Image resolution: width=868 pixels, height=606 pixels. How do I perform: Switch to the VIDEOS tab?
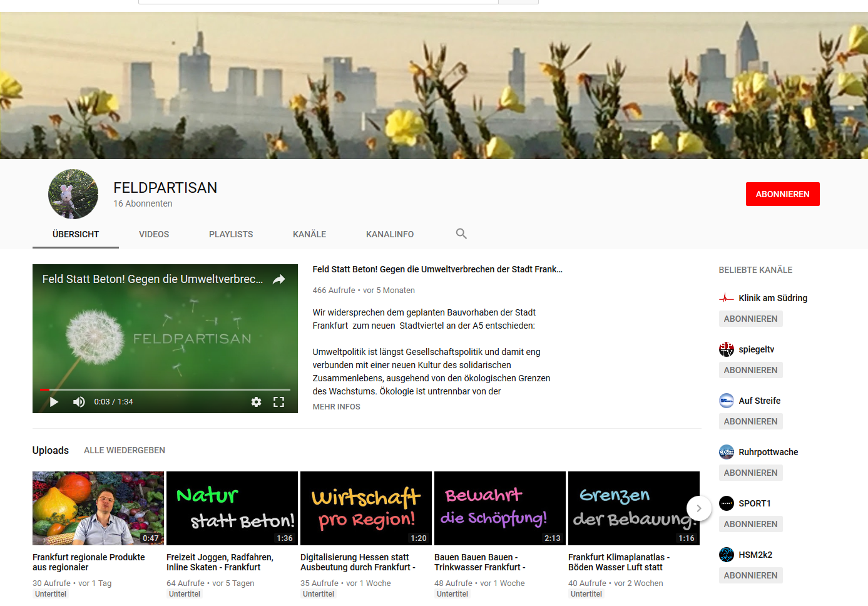tap(154, 234)
